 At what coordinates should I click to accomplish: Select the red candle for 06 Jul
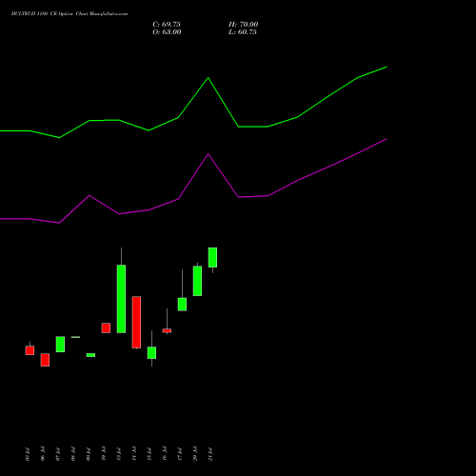[x=45, y=360]
